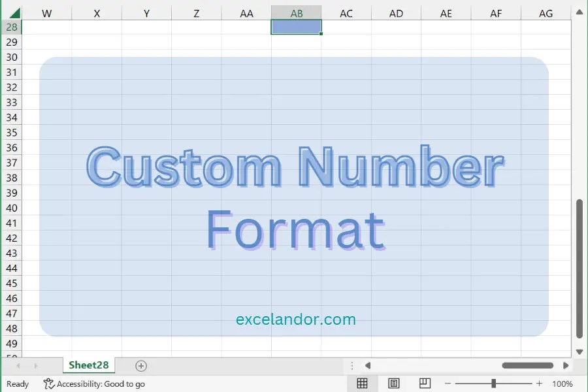
Task: Zoom in using the plus icon
Action: click(539, 384)
